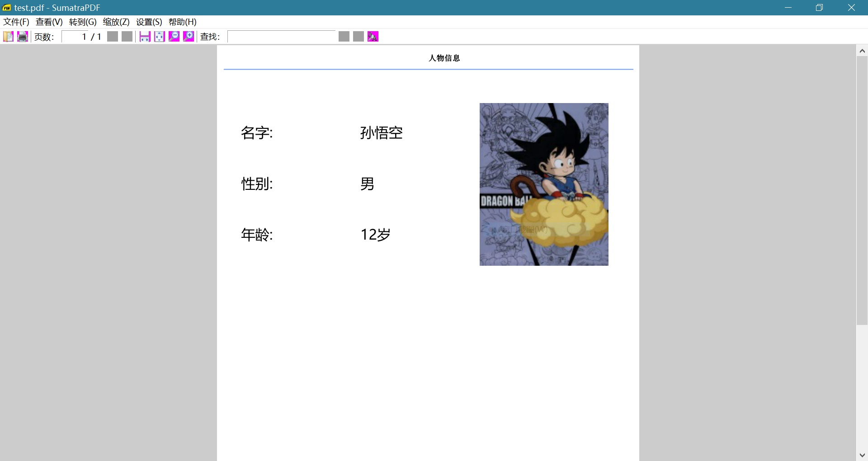
Task: Open the 文件(F) menu
Action: (x=16, y=22)
